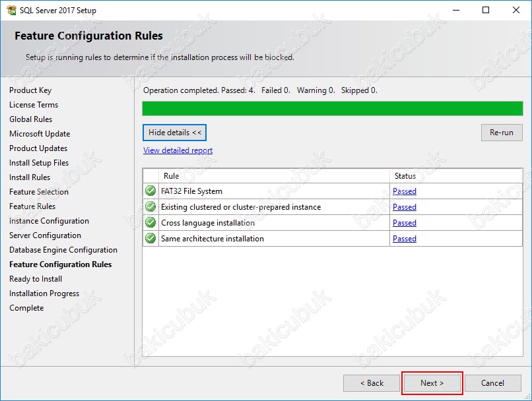Select License Terms in the setup steps
This screenshot has width=532, height=401.
coord(34,105)
